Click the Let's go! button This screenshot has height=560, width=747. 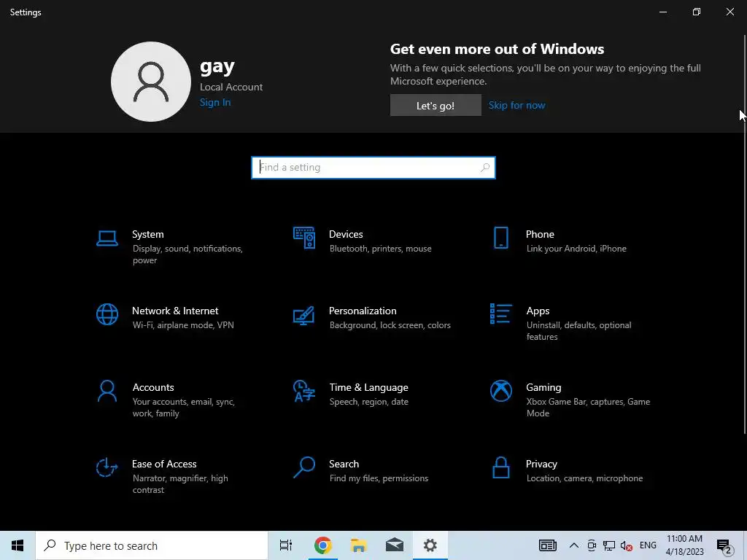(x=436, y=105)
